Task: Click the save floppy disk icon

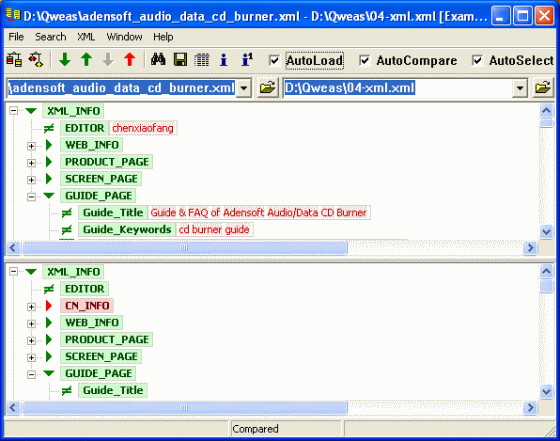Action: click(180, 60)
